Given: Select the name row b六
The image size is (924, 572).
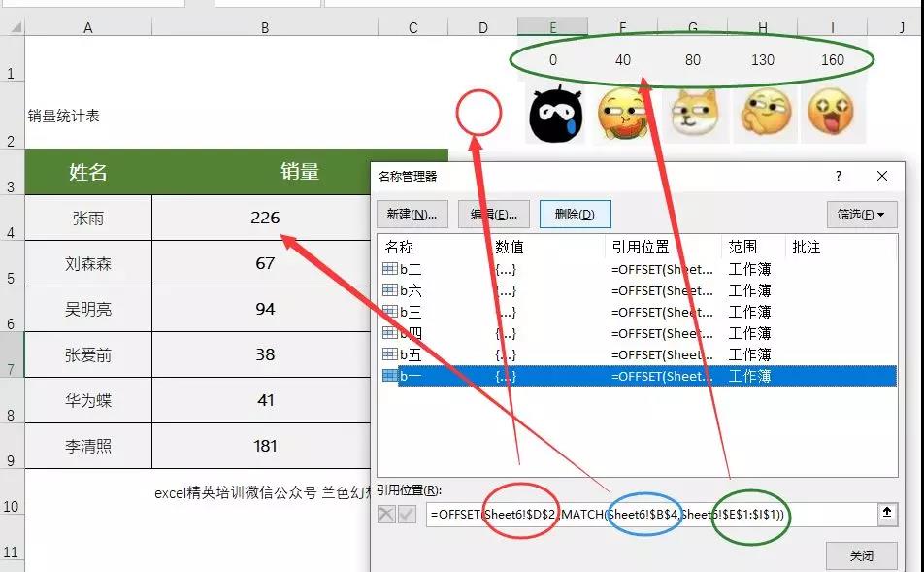Looking at the screenshot, I should pos(638,290).
